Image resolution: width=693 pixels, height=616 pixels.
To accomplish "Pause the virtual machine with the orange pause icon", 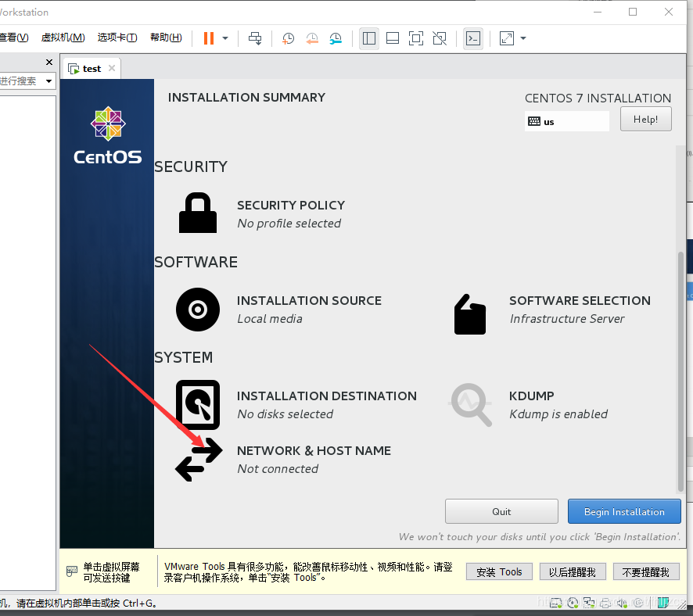I will pos(209,38).
